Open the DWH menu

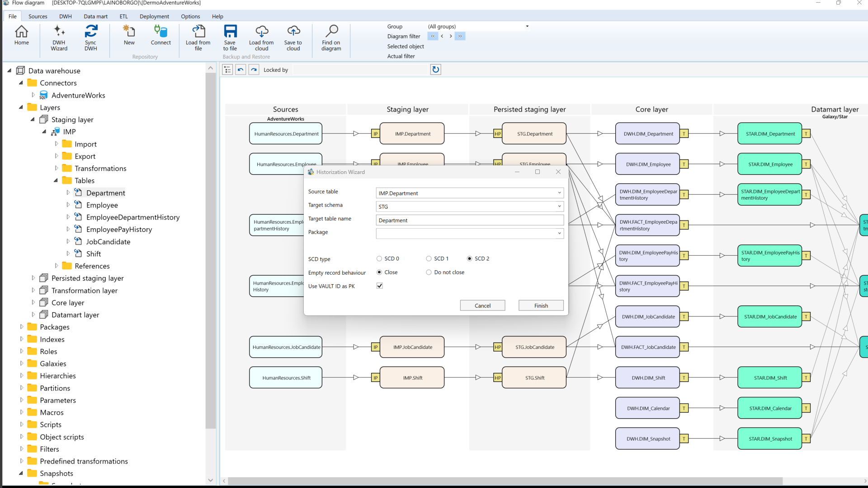pyautogui.click(x=66, y=16)
